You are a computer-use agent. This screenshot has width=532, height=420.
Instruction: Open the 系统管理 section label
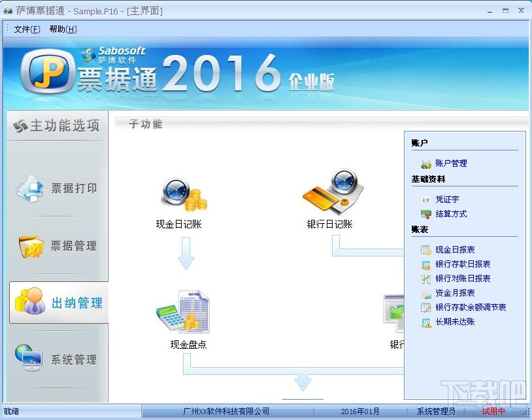tap(74, 360)
